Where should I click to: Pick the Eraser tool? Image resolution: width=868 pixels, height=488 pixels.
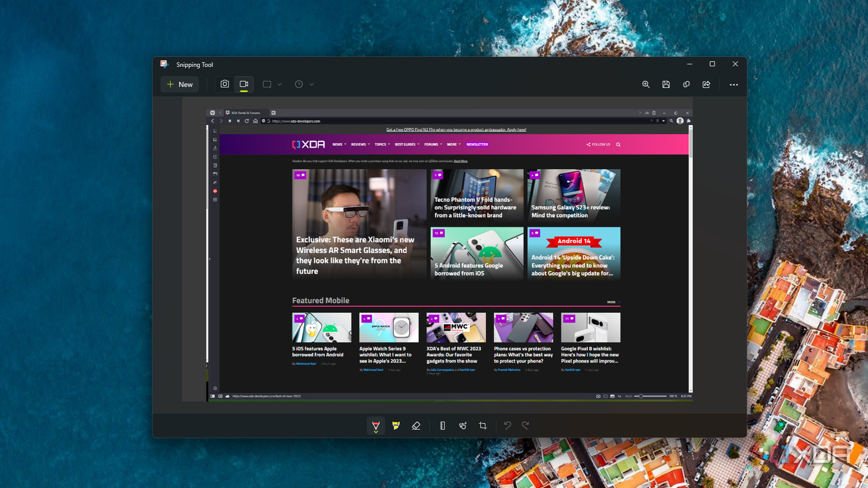pos(416,426)
